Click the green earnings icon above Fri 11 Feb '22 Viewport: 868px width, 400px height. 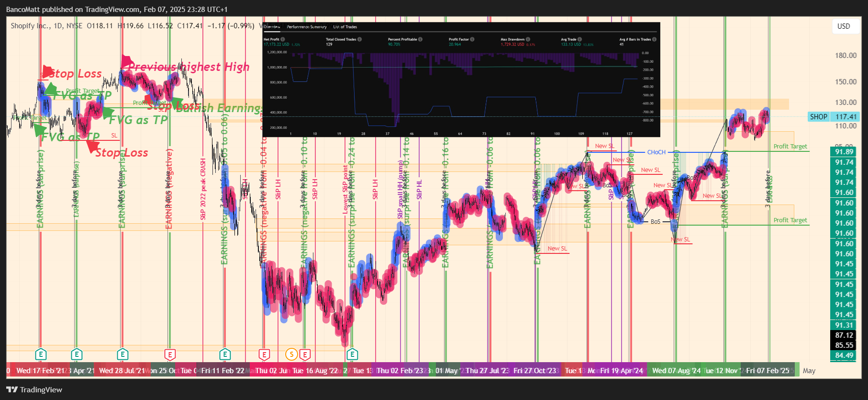pos(225,354)
